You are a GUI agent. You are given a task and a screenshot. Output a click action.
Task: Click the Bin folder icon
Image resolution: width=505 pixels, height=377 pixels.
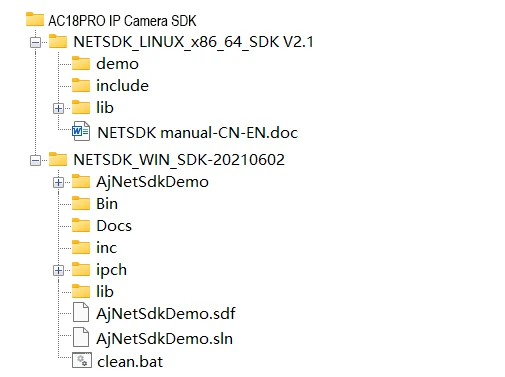pyautogui.click(x=81, y=203)
